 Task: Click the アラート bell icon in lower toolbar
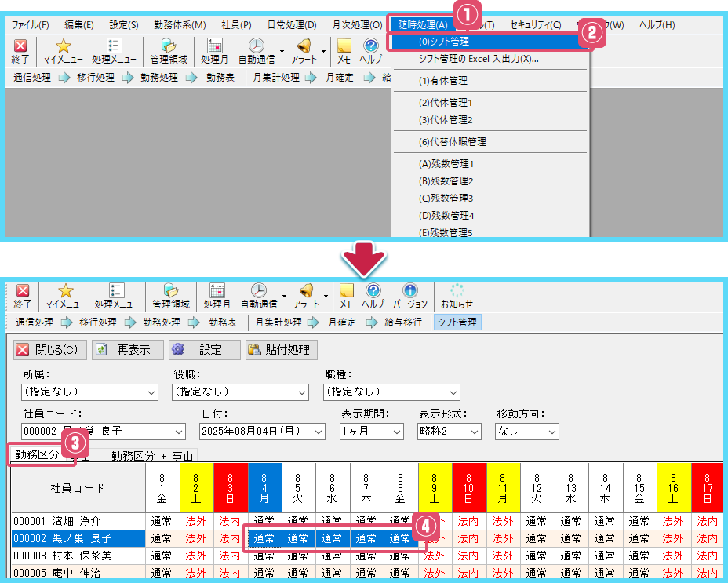[306, 296]
